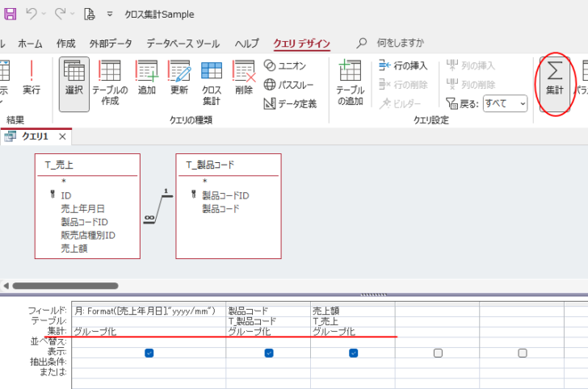
Task: Click the print preview page icon
Action: (x=89, y=14)
